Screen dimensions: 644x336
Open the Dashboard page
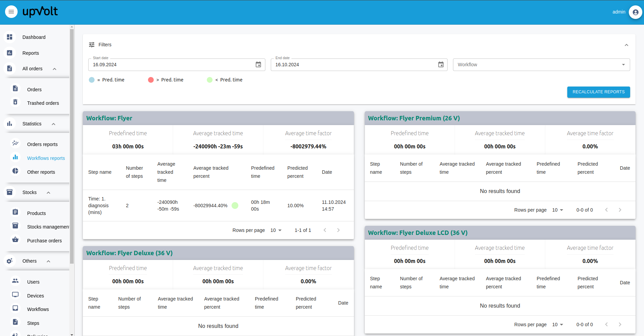(34, 37)
